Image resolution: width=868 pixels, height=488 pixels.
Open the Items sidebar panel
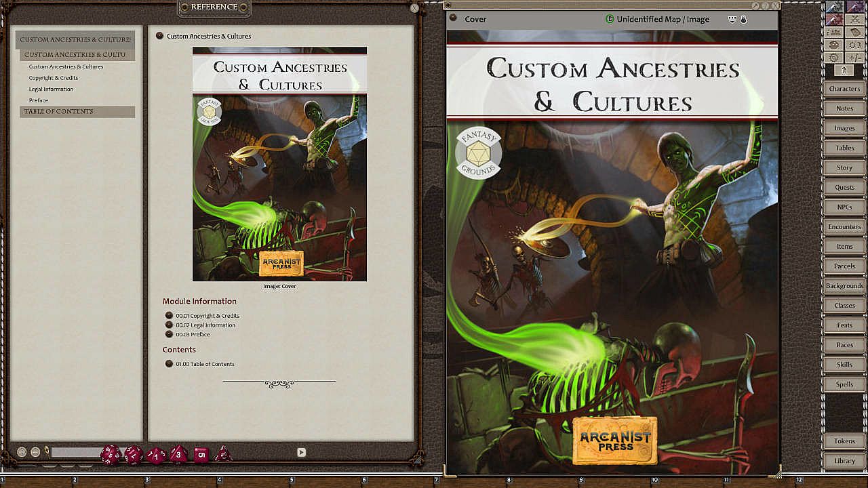[x=844, y=246]
